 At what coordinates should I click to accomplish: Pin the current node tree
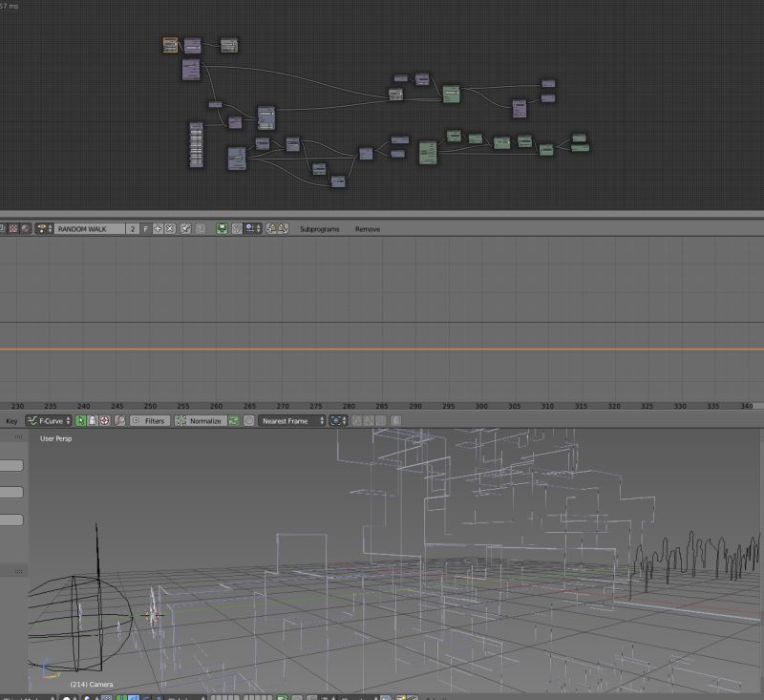[x=185, y=229]
